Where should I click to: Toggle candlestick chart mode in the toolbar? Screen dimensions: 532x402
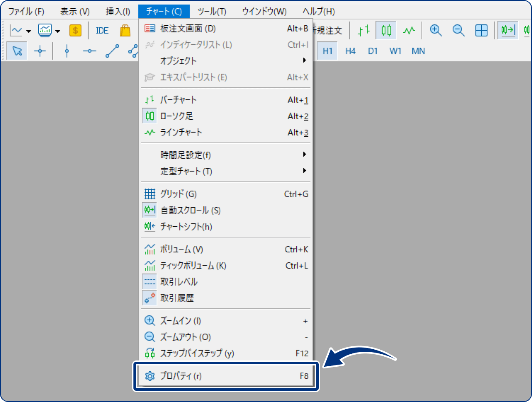tap(385, 30)
